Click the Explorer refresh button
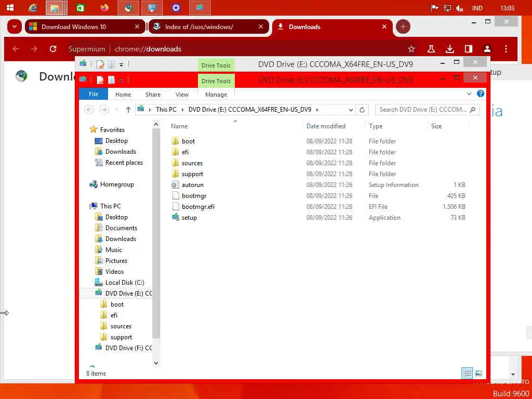Viewport: 532px width, 399px height. point(362,110)
